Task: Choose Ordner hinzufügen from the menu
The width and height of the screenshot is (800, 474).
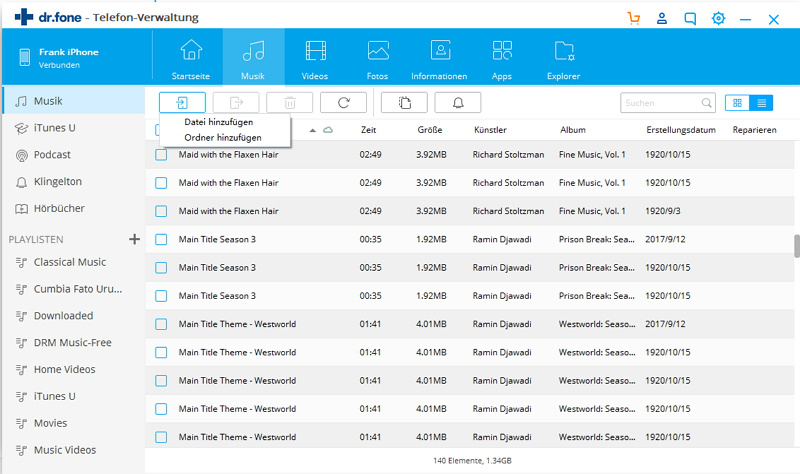Action: 223,137
